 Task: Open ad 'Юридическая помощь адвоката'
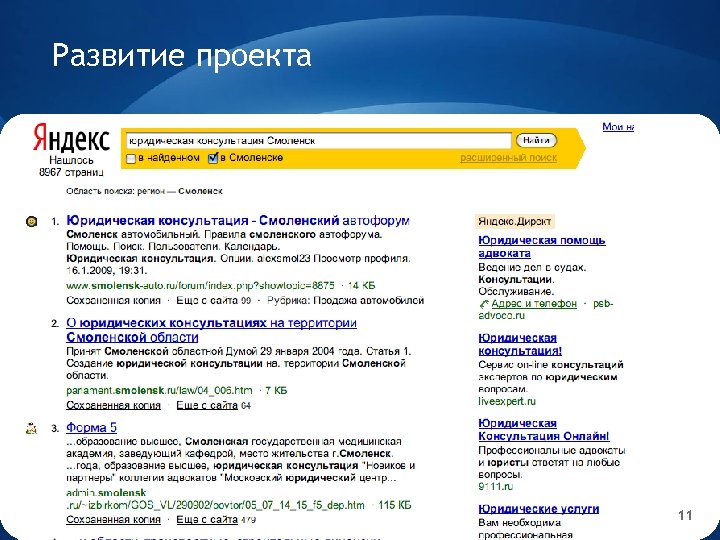542,247
